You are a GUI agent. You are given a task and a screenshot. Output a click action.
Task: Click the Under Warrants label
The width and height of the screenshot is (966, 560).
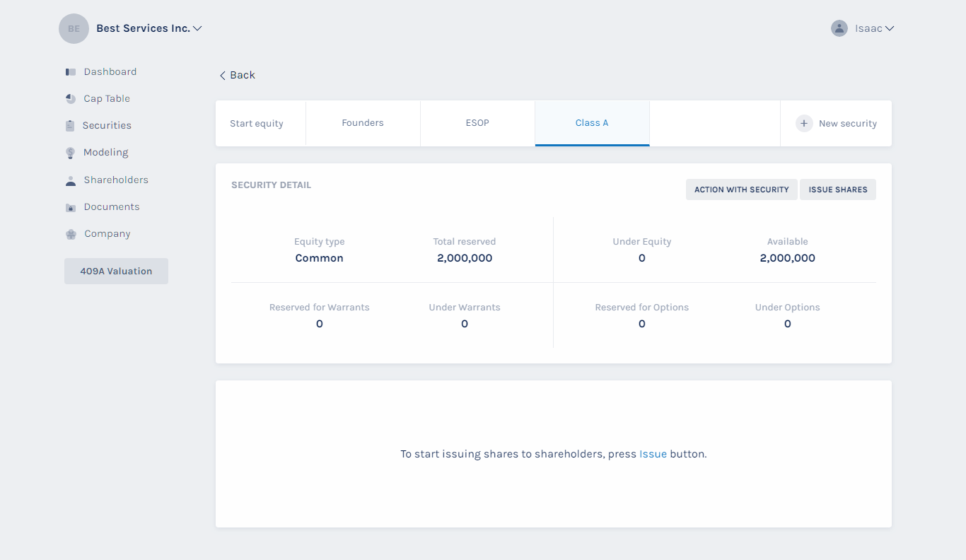pos(465,308)
